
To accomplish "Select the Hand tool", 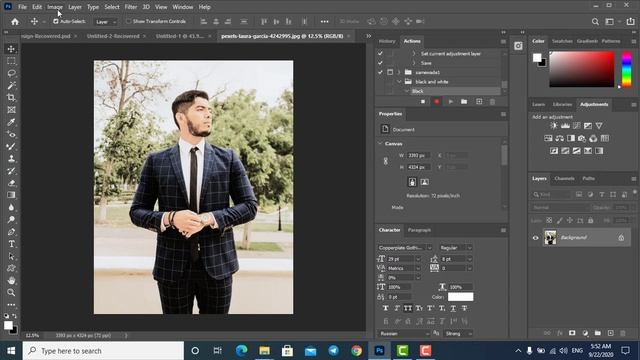I will click(x=11, y=280).
